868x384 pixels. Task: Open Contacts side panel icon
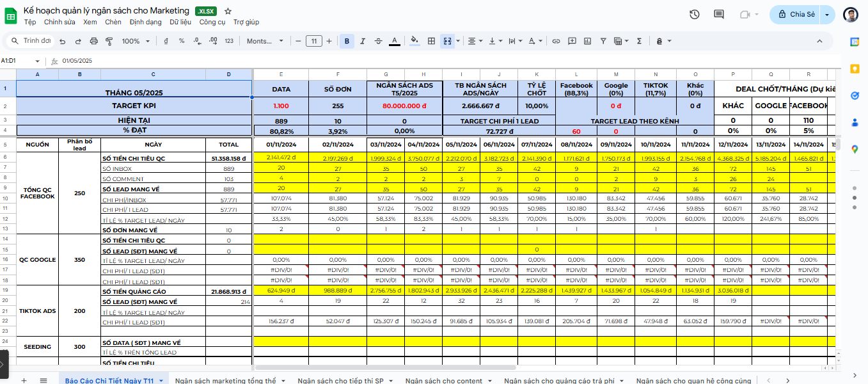(x=855, y=122)
